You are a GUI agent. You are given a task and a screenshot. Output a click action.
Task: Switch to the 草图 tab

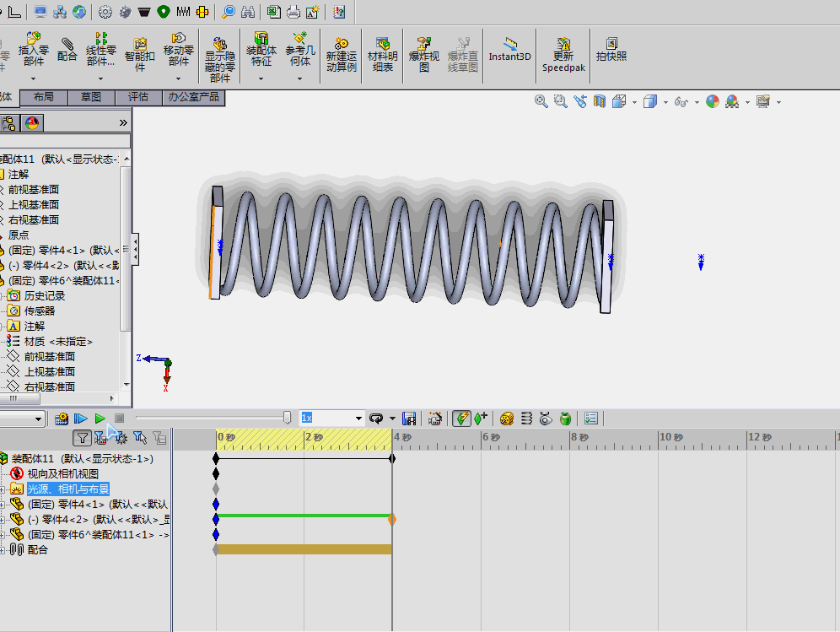pyautogui.click(x=91, y=97)
